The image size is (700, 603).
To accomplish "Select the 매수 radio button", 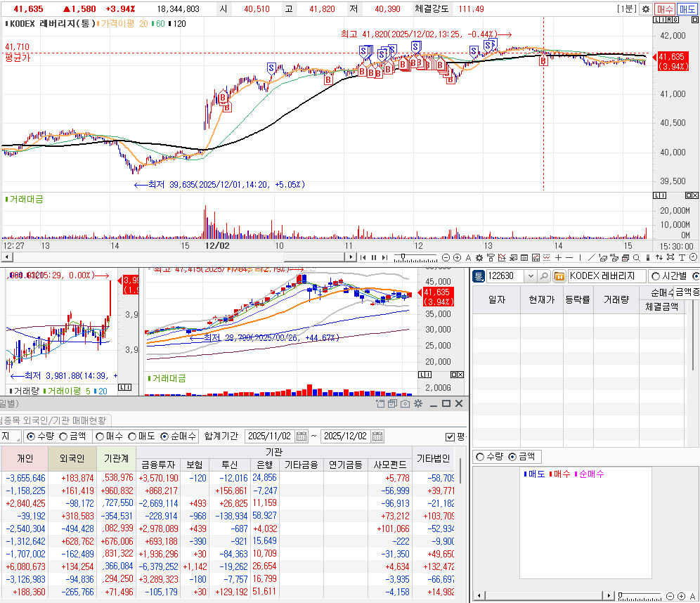I will pyautogui.click(x=100, y=436).
